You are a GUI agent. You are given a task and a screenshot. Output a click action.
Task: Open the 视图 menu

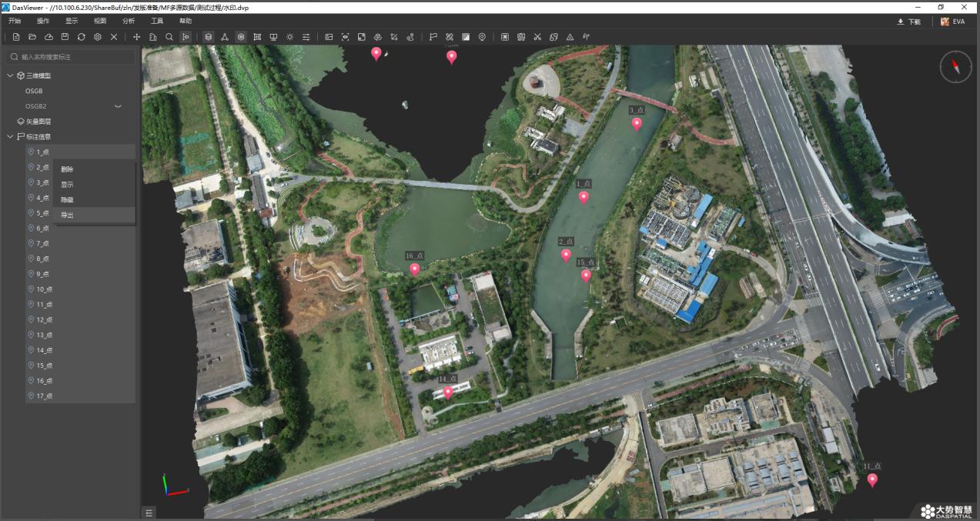click(100, 21)
